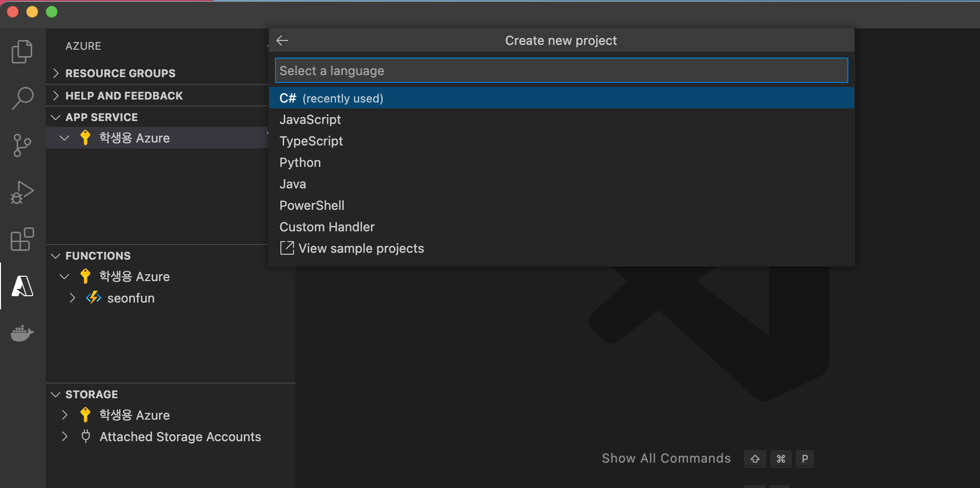
Task: Click the Shift key hint next to Show All Commands
Action: pos(755,459)
